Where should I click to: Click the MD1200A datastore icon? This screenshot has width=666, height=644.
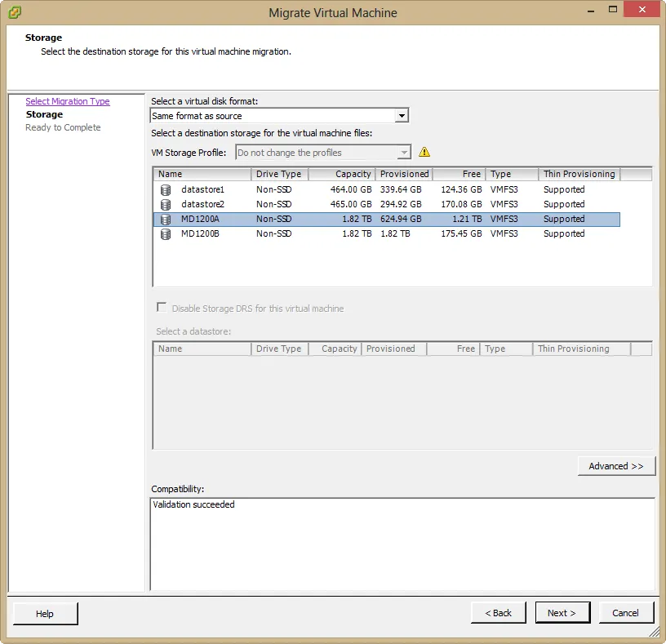pyautogui.click(x=166, y=219)
